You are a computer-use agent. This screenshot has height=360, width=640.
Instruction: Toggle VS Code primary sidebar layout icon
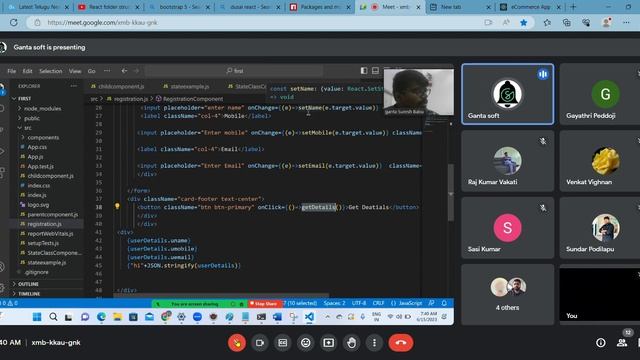pyautogui.click(x=364, y=71)
